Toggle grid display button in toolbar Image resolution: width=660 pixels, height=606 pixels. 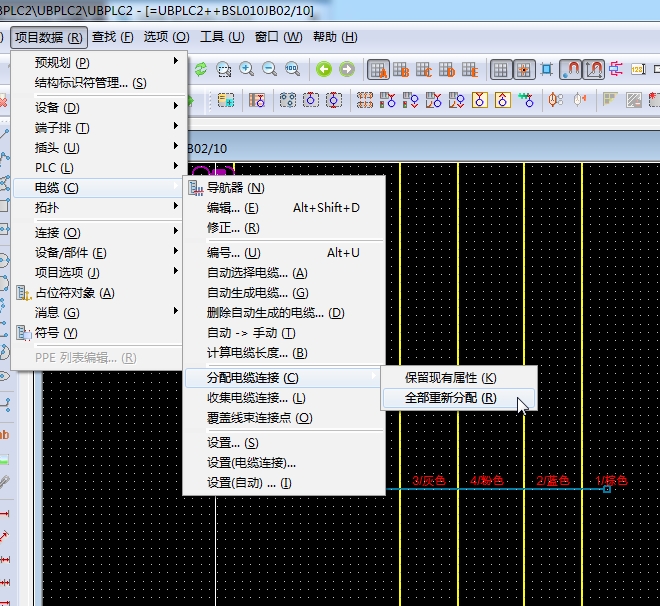coord(502,69)
